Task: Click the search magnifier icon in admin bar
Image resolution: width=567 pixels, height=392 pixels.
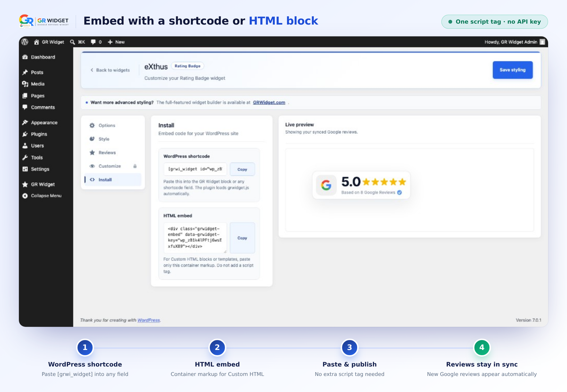Action: (72, 42)
